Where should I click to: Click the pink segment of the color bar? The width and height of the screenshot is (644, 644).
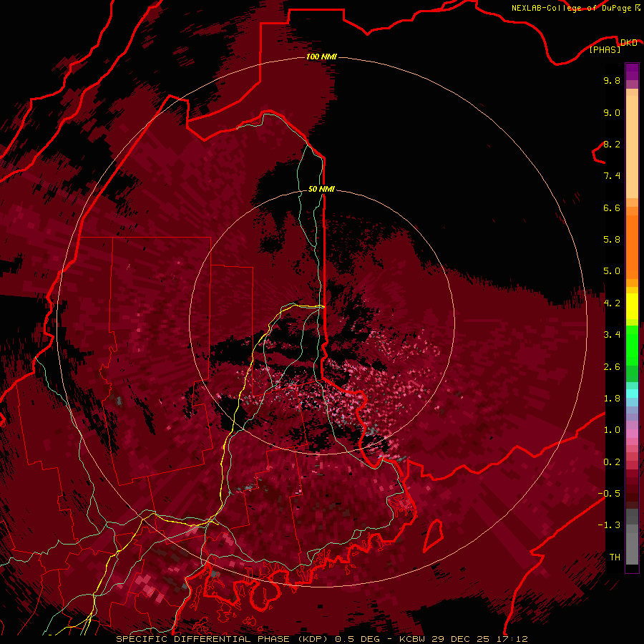[632, 434]
